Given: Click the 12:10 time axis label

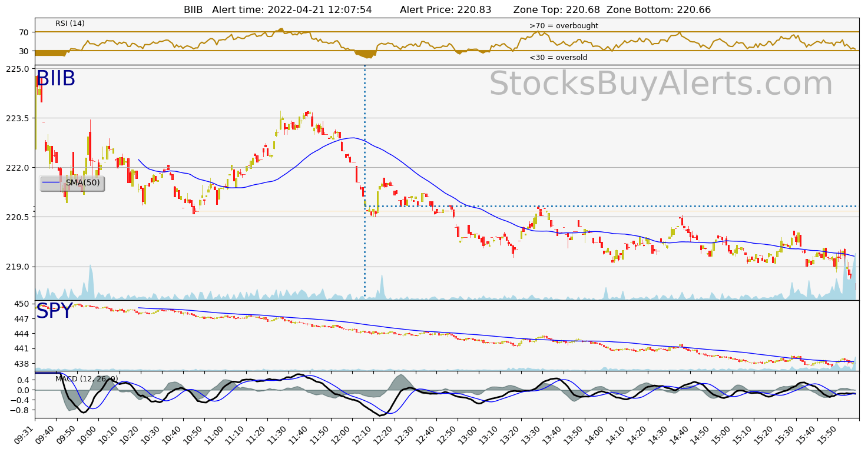Looking at the screenshot, I should 365,433.
